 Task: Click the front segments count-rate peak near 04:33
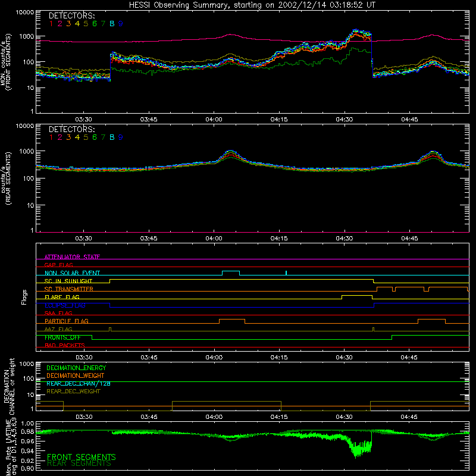click(x=356, y=31)
